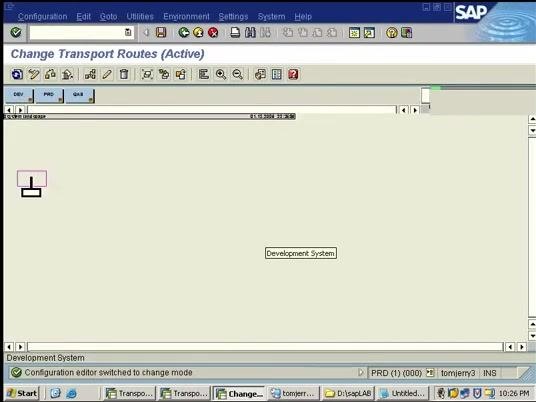
Task: Open the Utilities menu
Action: tap(140, 16)
